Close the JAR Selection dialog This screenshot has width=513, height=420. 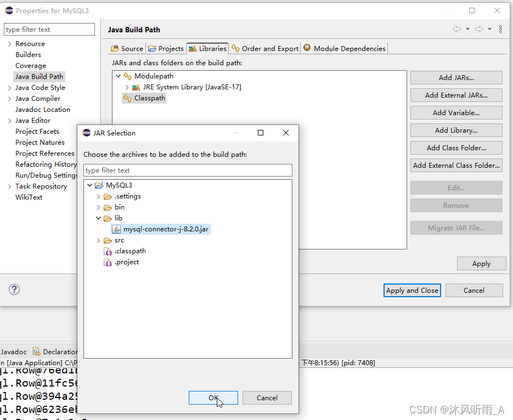[286, 133]
